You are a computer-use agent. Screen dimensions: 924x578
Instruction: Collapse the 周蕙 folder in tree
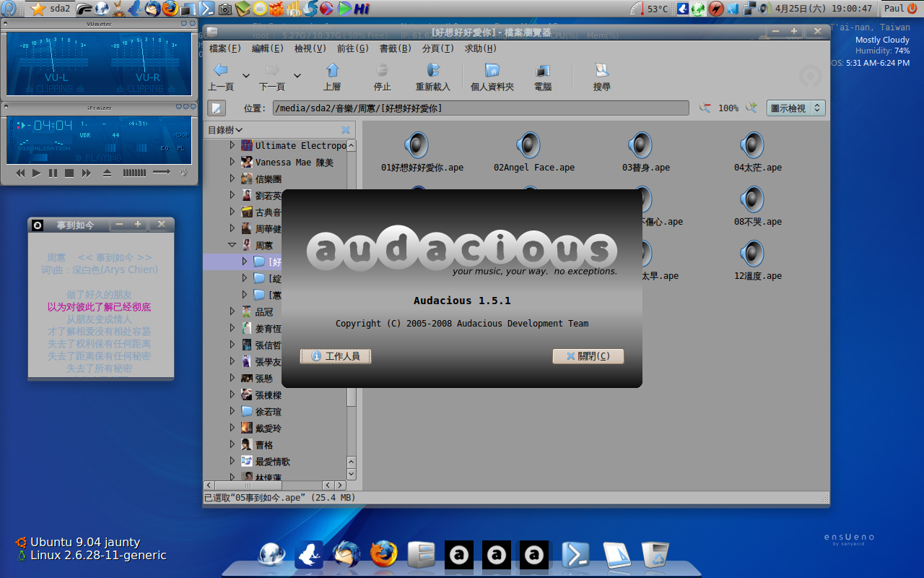[232, 245]
